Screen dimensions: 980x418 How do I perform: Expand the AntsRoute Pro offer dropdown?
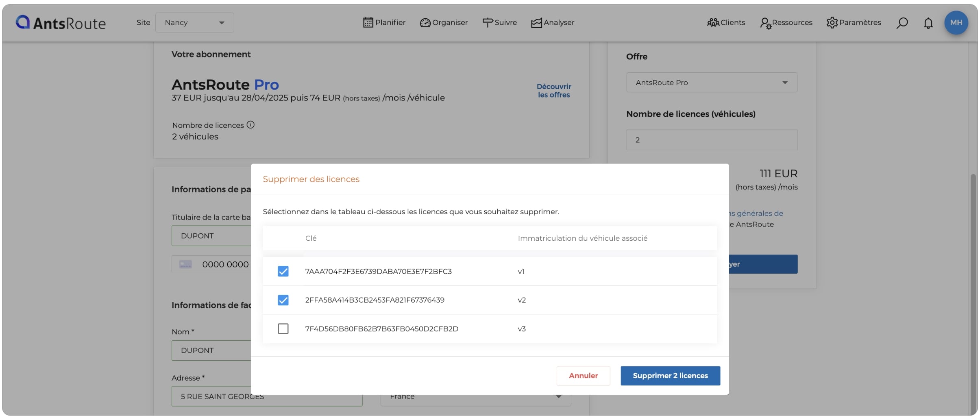pos(712,82)
